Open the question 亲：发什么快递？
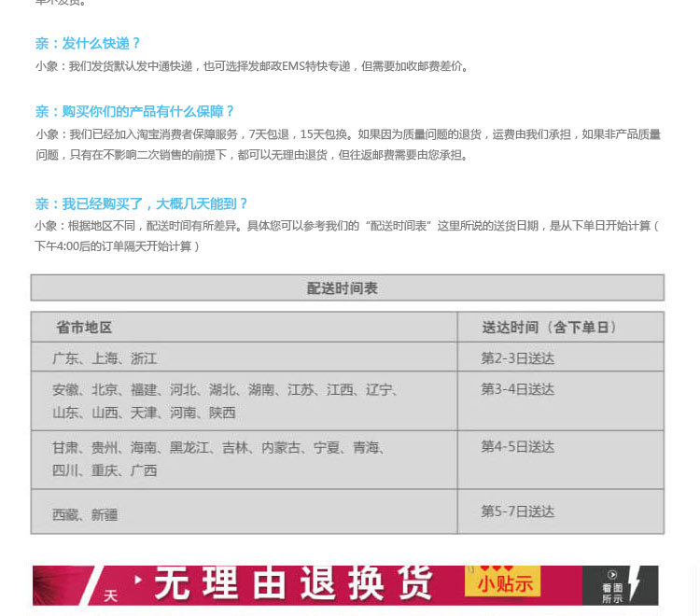 coord(88,44)
